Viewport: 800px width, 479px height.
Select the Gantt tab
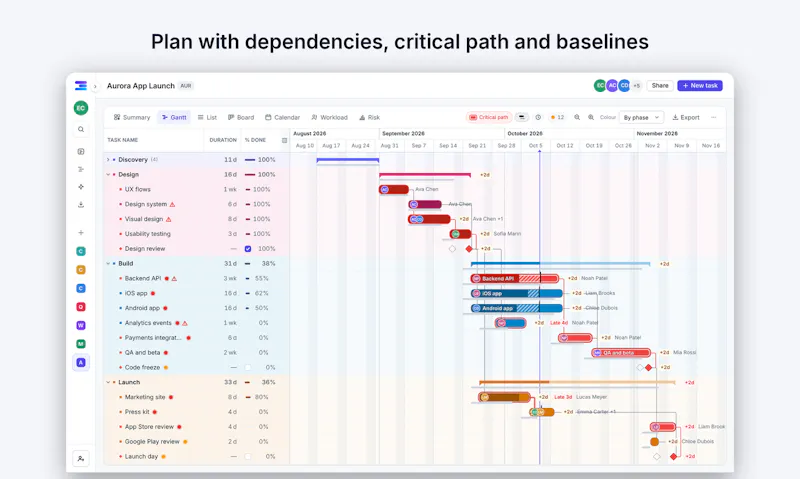(x=174, y=117)
